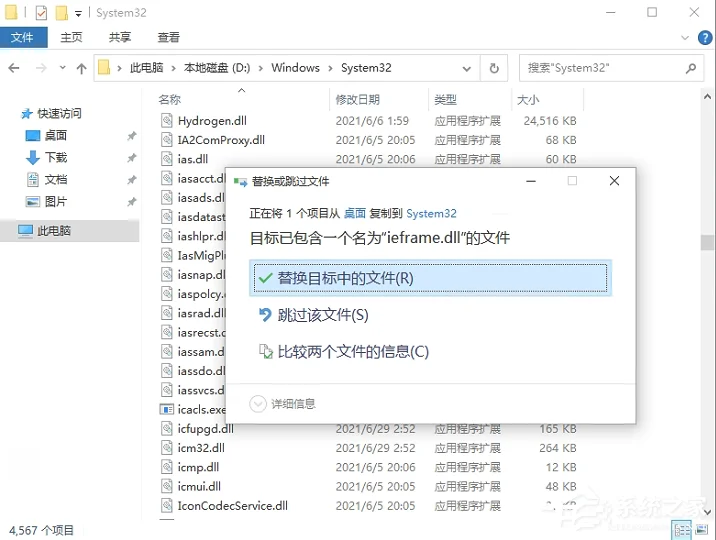716x540 pixels.
Task: Open the recent locations dropdown arrow
Action: point(63,68)
